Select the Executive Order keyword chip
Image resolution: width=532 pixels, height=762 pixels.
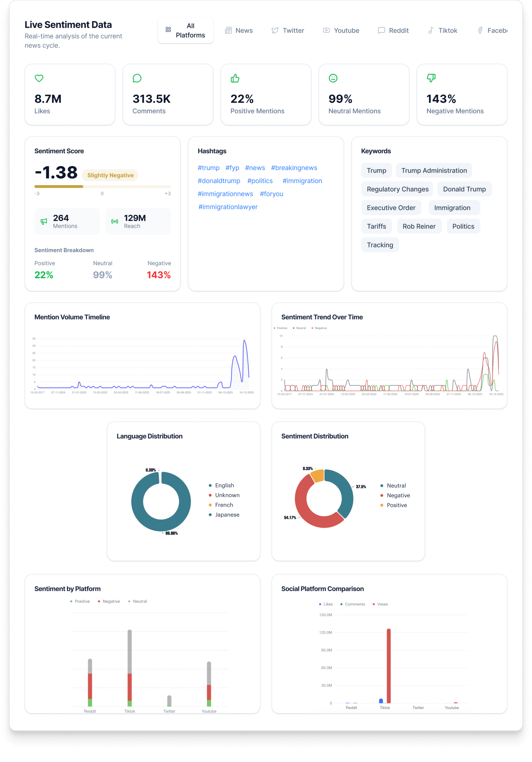391,208
